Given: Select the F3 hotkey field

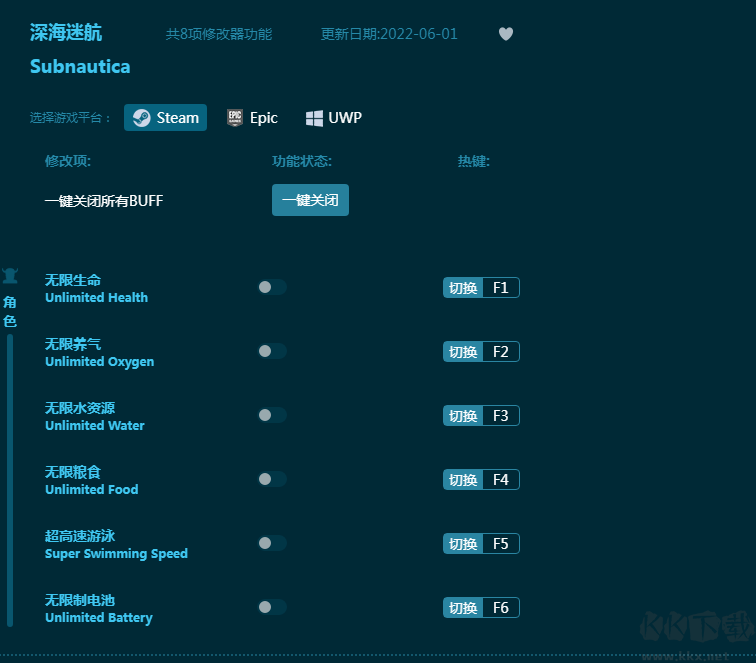Looking at the screenshot, I should tap(501, 416).
